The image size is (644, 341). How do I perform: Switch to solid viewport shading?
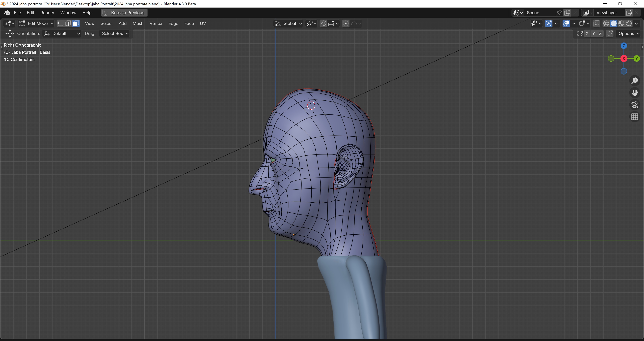(x=613, y=23)
